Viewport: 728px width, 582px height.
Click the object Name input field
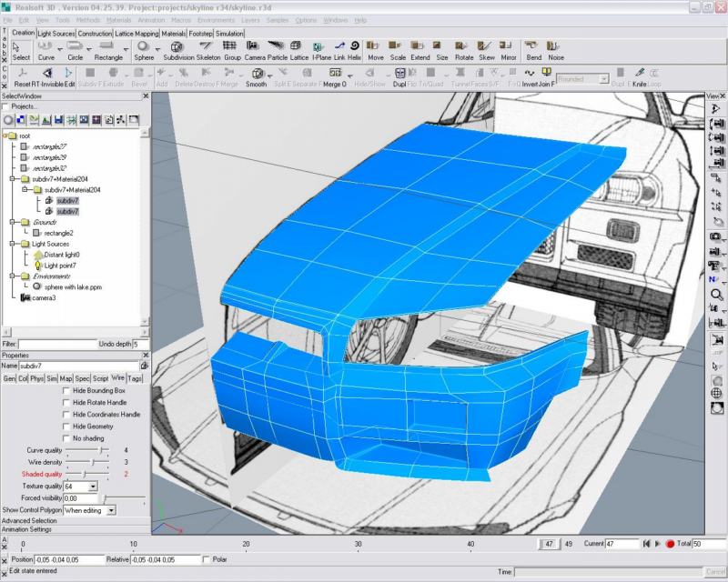[84, 364]
